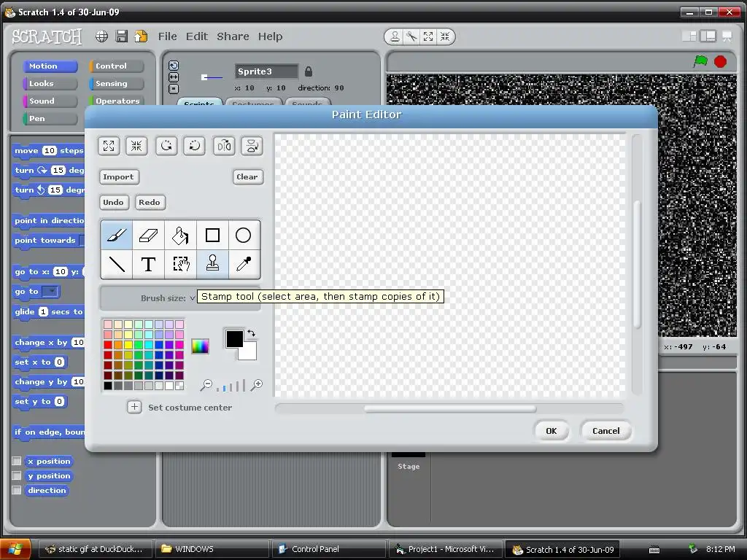Click the globe language icon
The height and width of the screenshot is (560, 747).
pos(101,36)
